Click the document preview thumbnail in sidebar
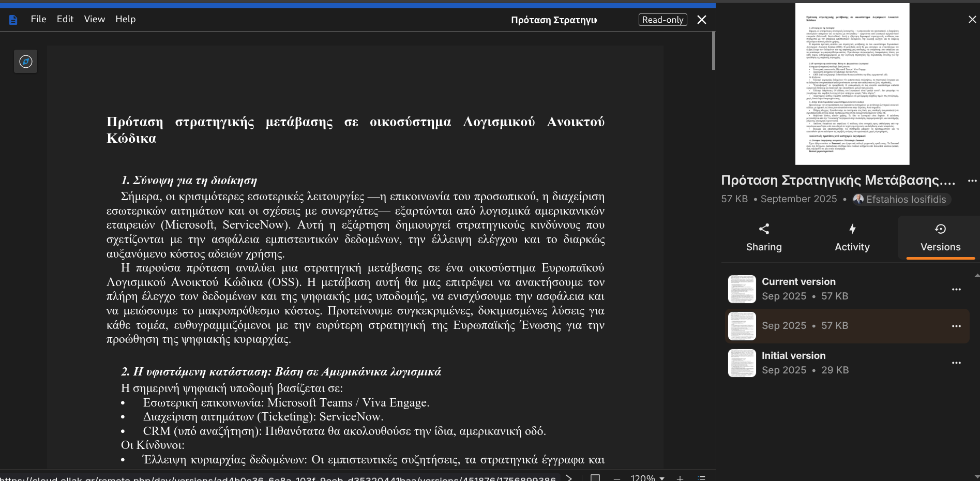Image resolution: width=980 pixels, height=481 pixels. coord(852,84)
